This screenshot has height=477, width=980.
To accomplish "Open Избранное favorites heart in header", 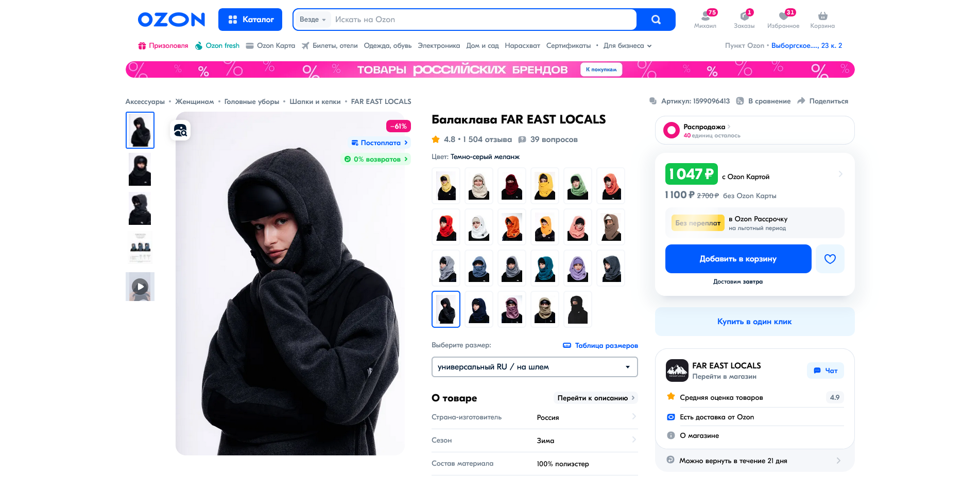I will [783, 20].
